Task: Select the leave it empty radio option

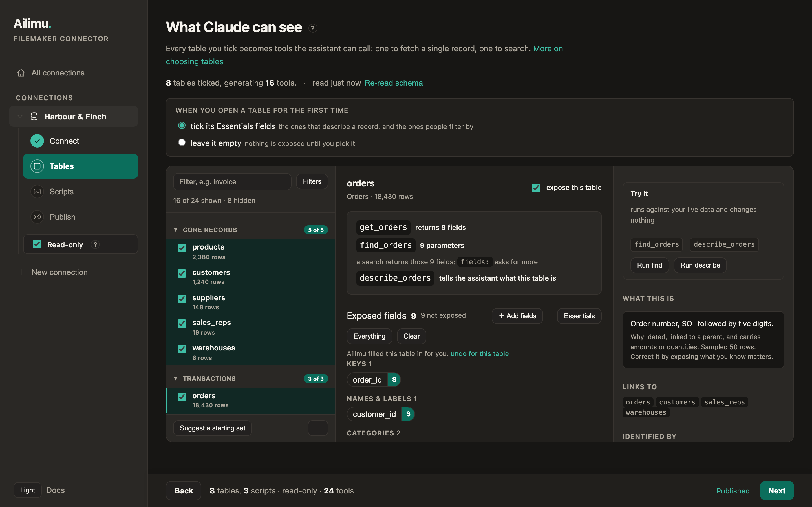Action: point(182,143)
